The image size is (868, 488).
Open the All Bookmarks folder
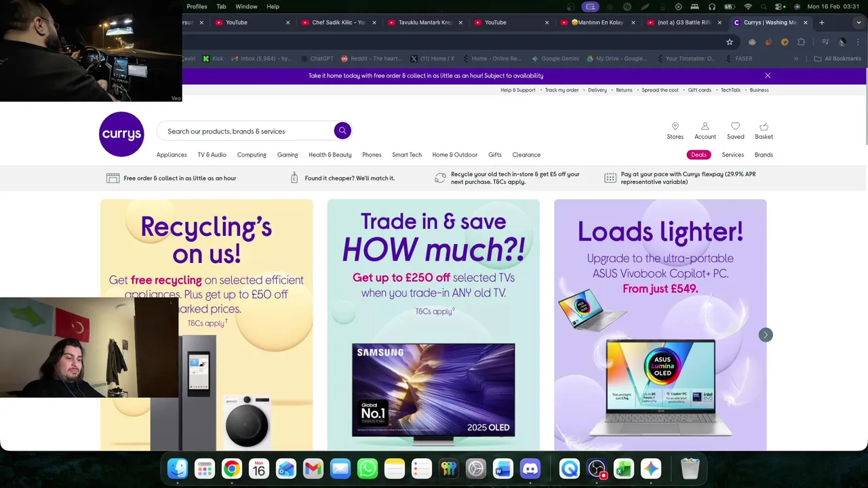[837, 59]
